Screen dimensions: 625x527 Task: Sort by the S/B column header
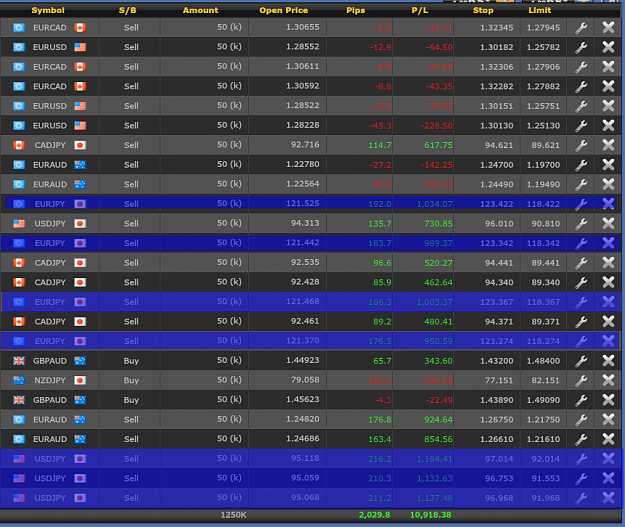point(128,10)
